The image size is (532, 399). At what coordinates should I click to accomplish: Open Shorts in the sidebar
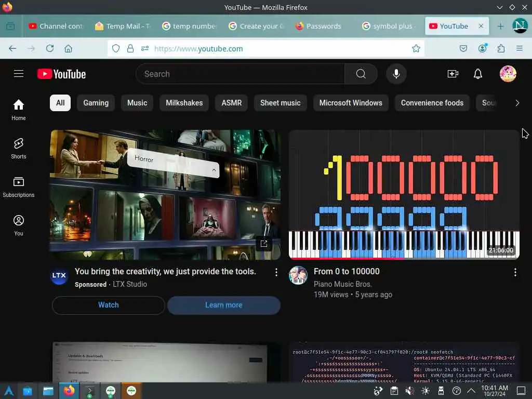(19, 149)
